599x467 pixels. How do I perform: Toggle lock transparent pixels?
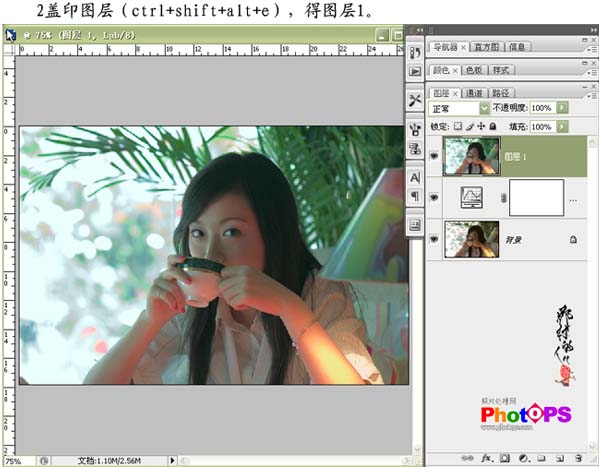pos(458,126)
